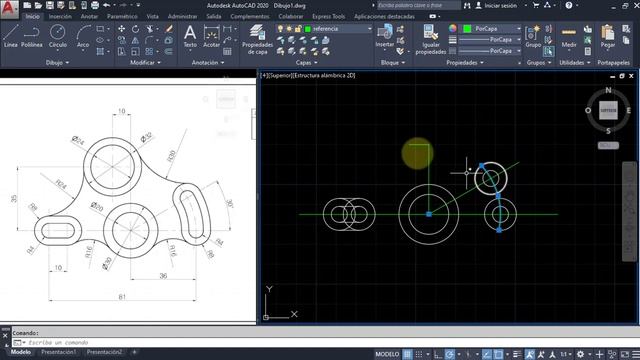Image resolution: width=640 pixels, height=360 pixels.
Task: Toggle object snap (2D osnap) in status bar
Action: [498, 354]
